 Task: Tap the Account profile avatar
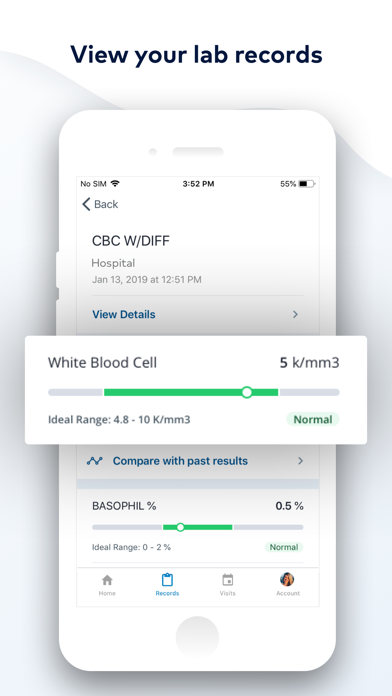287,579
